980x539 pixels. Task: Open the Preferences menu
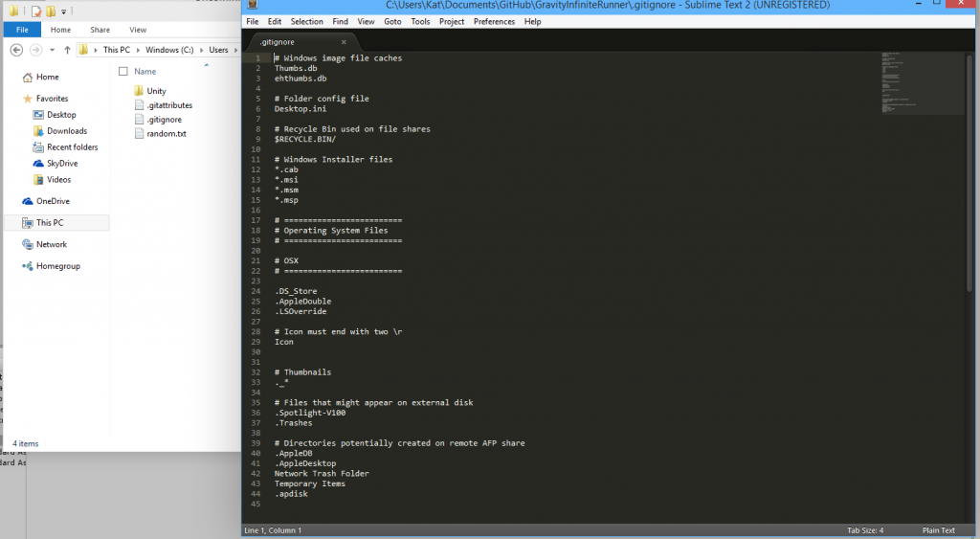(x=494, y=21)
